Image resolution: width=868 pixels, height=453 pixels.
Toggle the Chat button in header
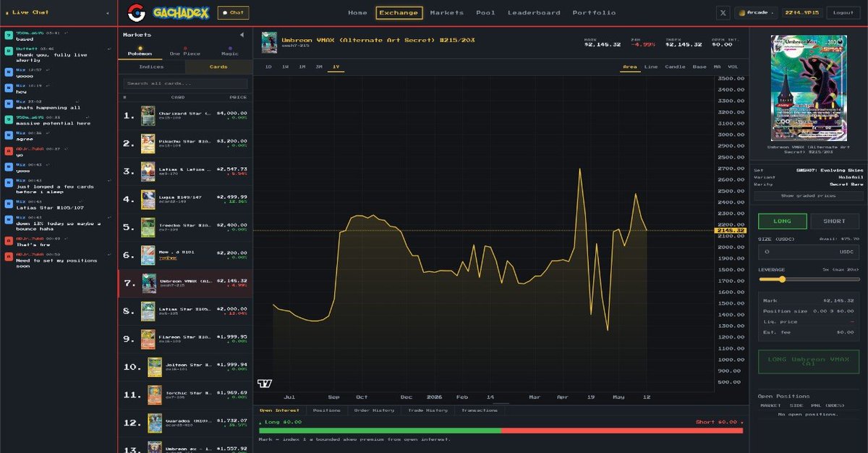[x=232, y=12]
